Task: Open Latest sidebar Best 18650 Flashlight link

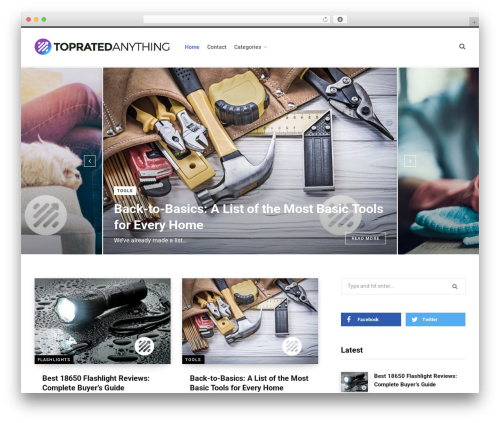Action: coord(415,380)
